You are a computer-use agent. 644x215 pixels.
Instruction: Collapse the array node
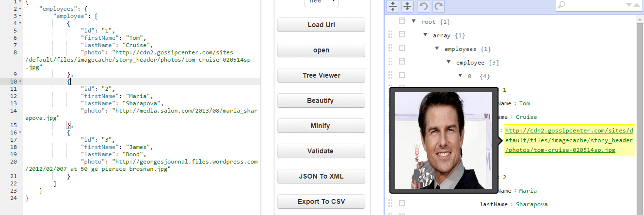pyautogui.click(x=425, y=35)
